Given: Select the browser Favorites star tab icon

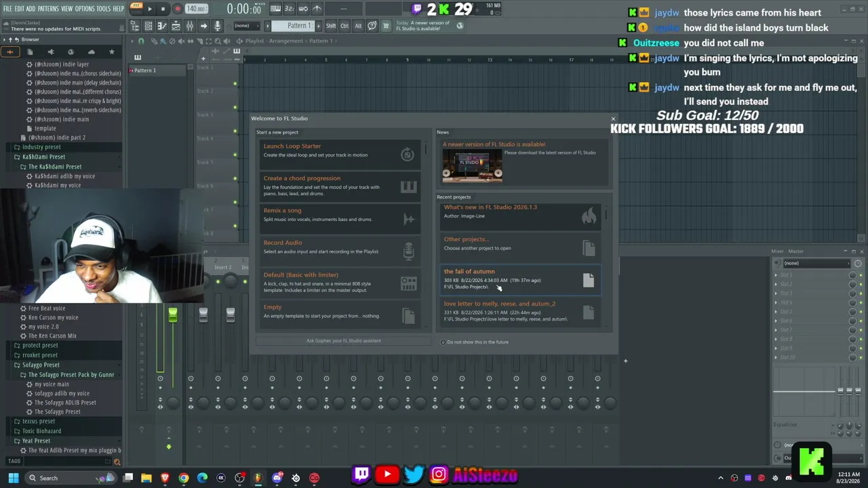Looking at the screenshot, I should 112,52.
